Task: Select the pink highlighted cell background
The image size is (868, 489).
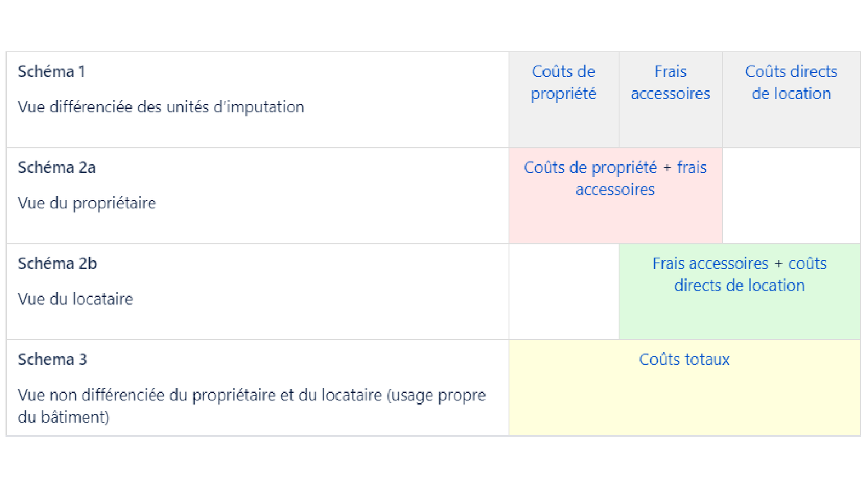Action: tap(615, 222)
